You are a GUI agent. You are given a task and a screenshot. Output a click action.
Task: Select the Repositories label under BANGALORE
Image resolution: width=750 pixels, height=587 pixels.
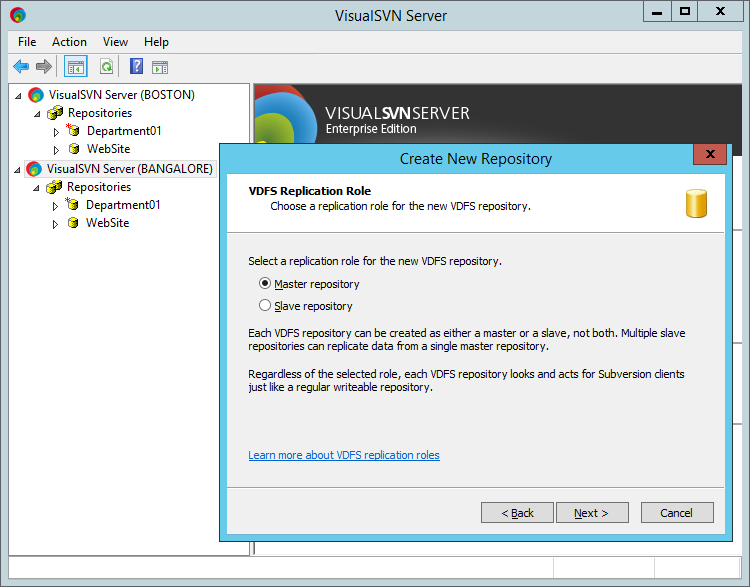click(99, 187)
